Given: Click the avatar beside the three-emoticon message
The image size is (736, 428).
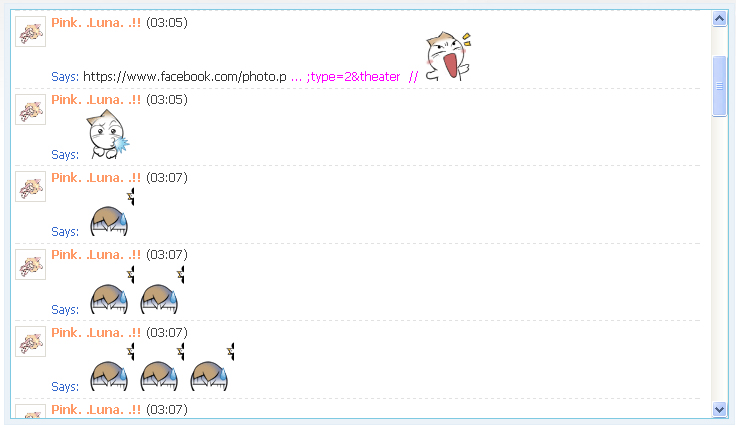Looking at the screenshot, I should point(31,342).
